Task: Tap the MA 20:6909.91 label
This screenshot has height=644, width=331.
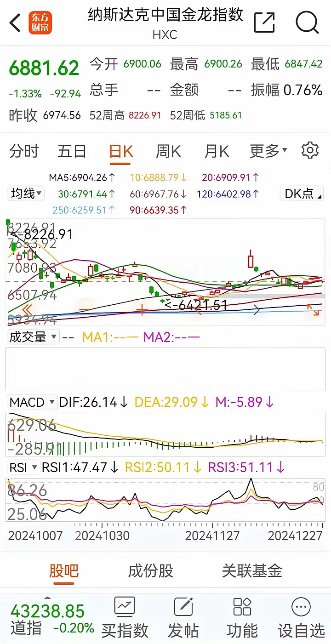Action: tap(231, 177)
